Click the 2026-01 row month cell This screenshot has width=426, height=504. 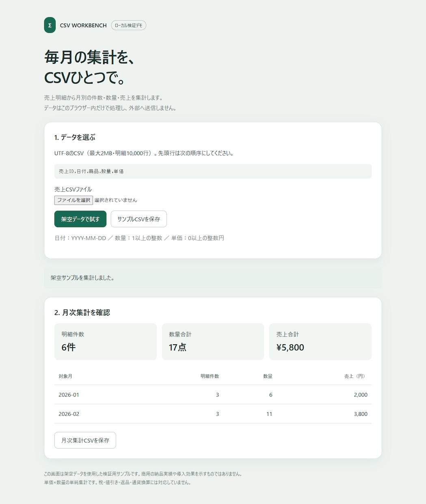click(69, 395)
